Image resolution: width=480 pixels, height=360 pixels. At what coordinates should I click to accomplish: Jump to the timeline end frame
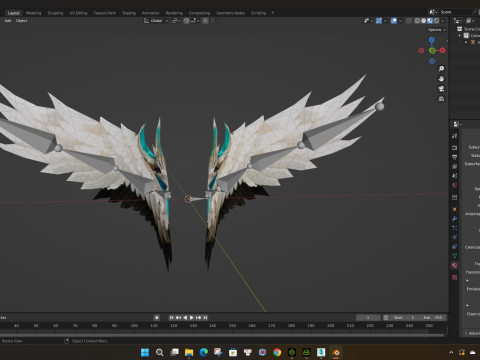[205, 318]
